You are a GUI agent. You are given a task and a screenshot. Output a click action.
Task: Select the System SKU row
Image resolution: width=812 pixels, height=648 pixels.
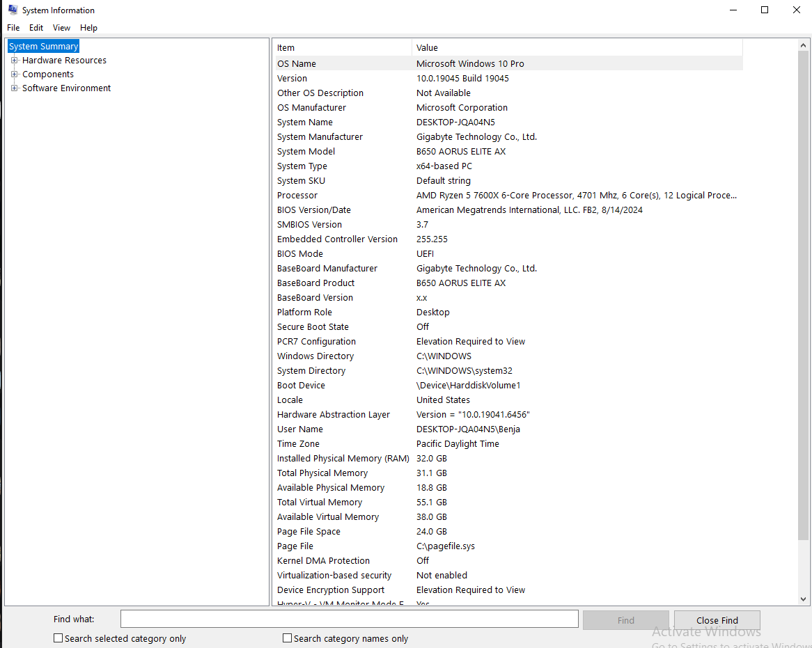[x=508, y=181]
